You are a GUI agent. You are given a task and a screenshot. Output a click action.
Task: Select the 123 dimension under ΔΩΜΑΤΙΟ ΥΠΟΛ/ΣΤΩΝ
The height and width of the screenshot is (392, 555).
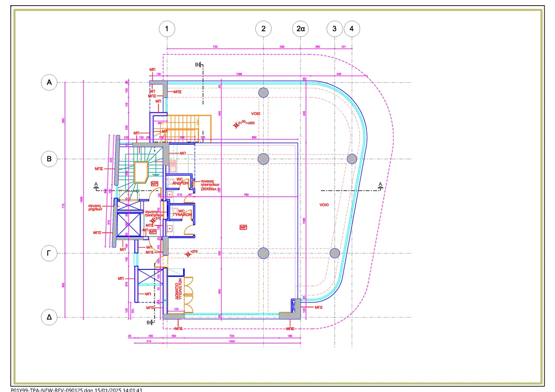[x=176, y=309]
